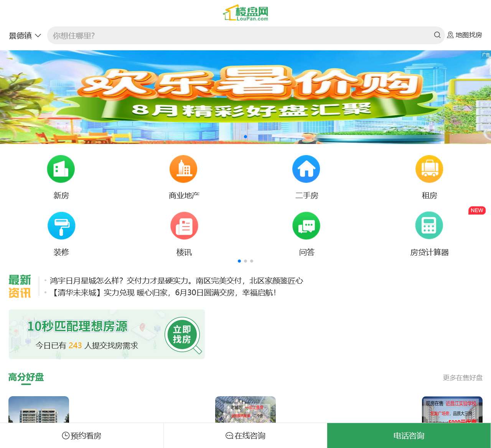Image resolution: width=491 pixels, height=448 pixels.
Task: Open the 更多在售好盘 link
Action: click(463, 378)
